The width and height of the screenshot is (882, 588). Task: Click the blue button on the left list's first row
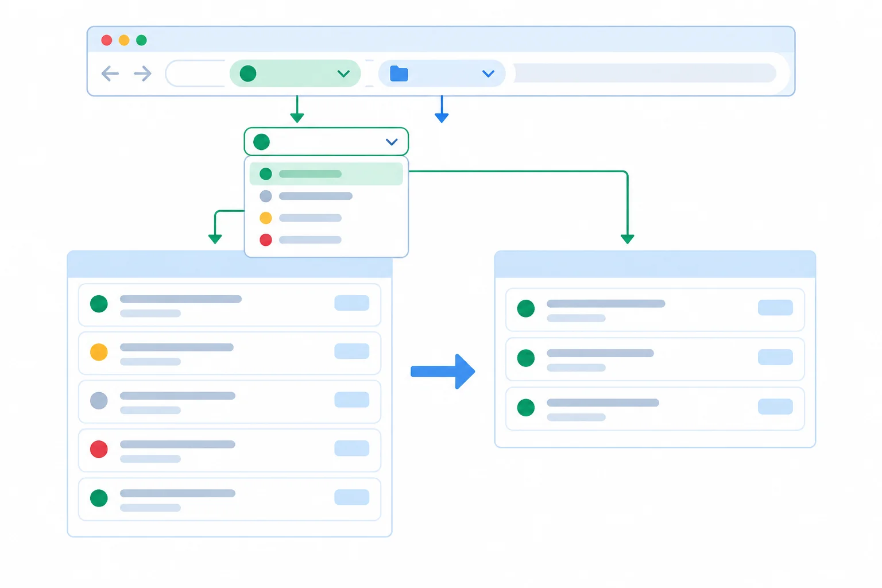click(x=352, y=303)
